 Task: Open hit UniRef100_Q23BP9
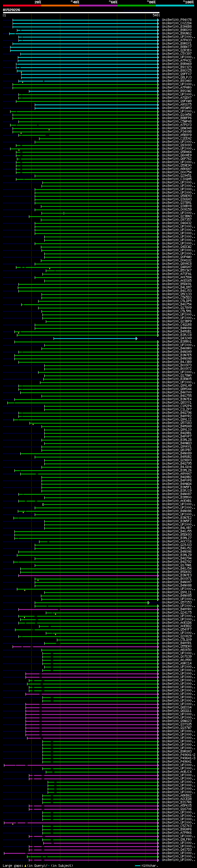pyautogui.click(x=177, y=321)
